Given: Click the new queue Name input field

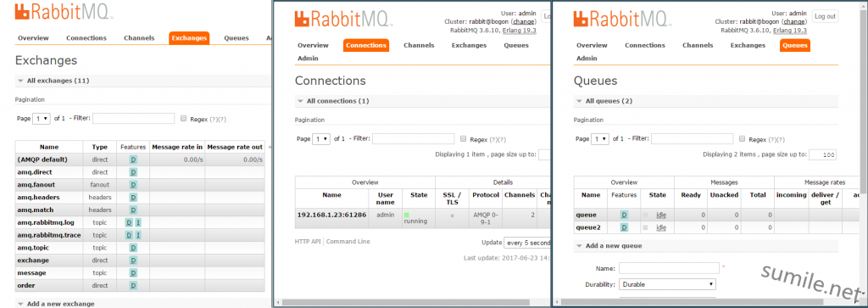Looking at the screenshot, I should click(x=669, y=268).
